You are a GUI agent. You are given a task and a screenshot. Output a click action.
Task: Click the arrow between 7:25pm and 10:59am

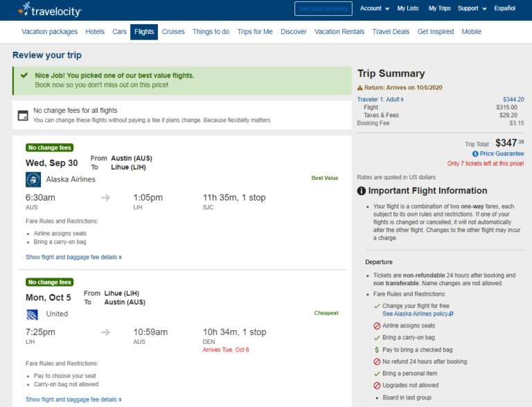[105, 332]
